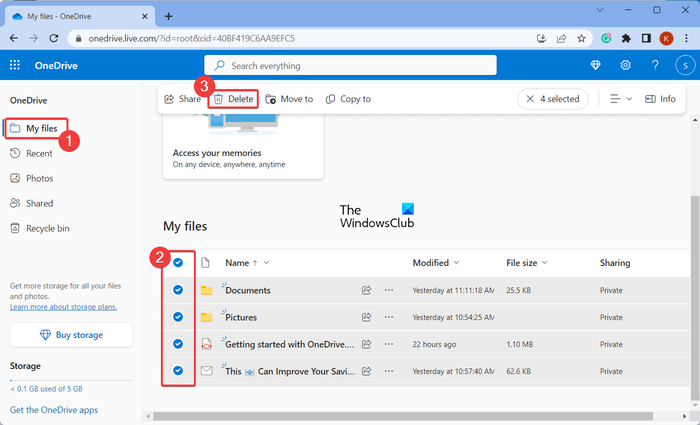Click the Share toolbar button
The image size is (700, 425).
183,99
